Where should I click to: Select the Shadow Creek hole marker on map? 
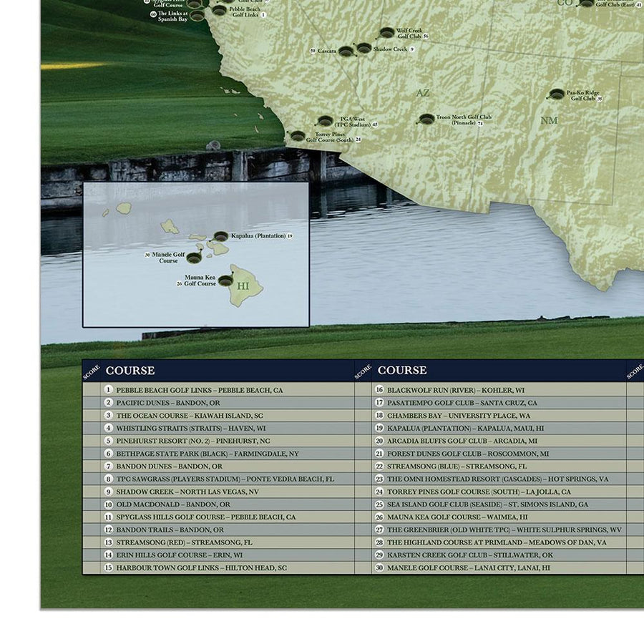click(x=364, y=49)
